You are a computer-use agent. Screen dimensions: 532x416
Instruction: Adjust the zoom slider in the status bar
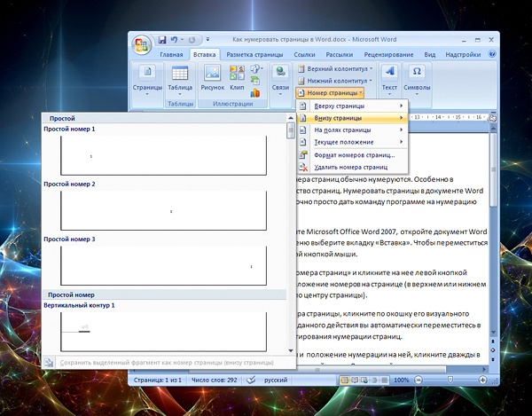click(452, 380)
